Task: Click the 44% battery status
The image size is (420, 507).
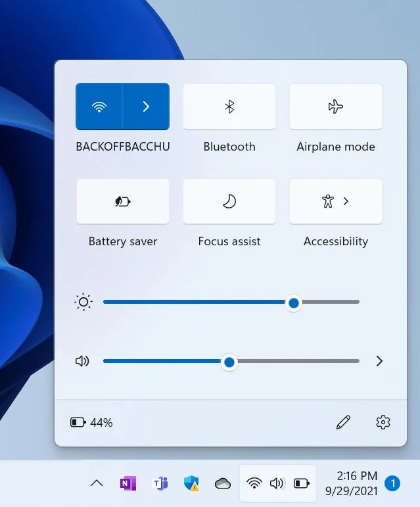Action: pyautogui.click(x=92, y=422)
